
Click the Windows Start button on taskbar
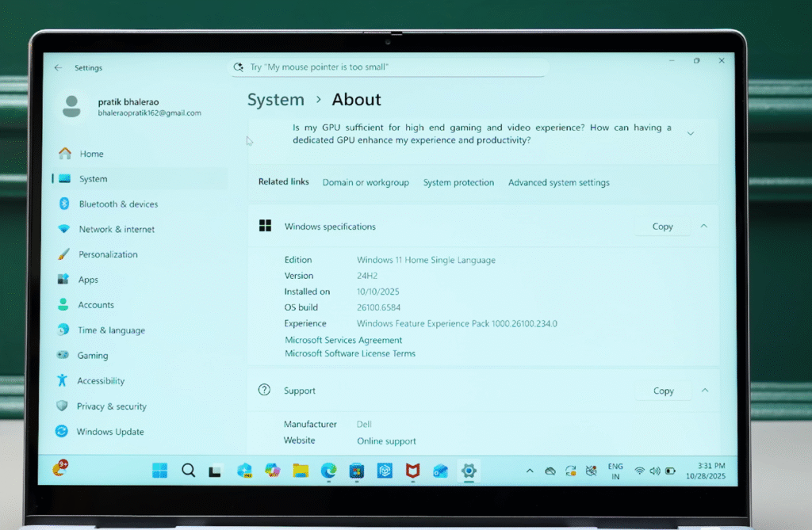160,471
